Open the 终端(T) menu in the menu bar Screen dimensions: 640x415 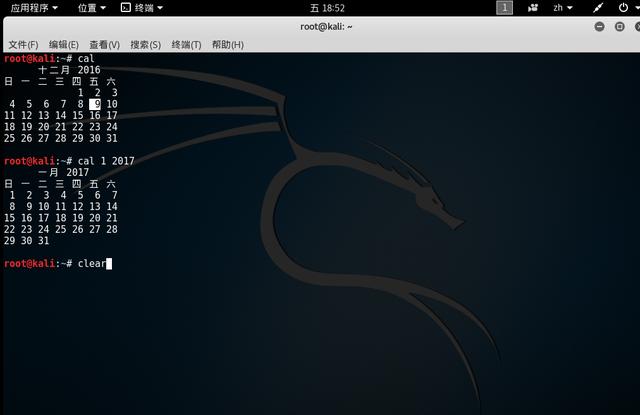click(186, 45)
